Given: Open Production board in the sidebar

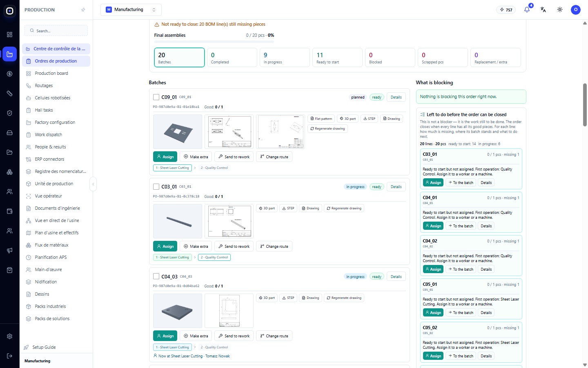Looking at the screenshot, I should (x=56, y=74).
